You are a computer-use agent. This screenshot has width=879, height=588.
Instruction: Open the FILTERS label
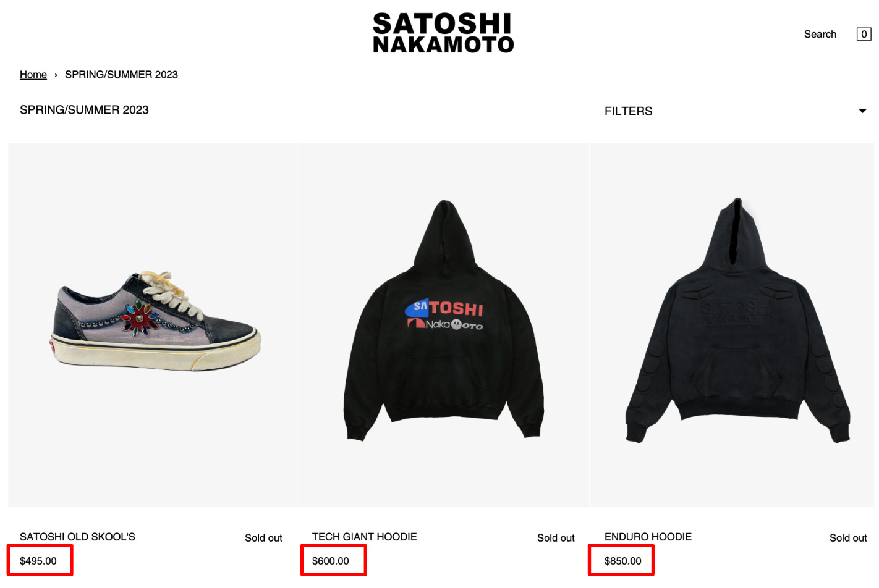(628, 111)
